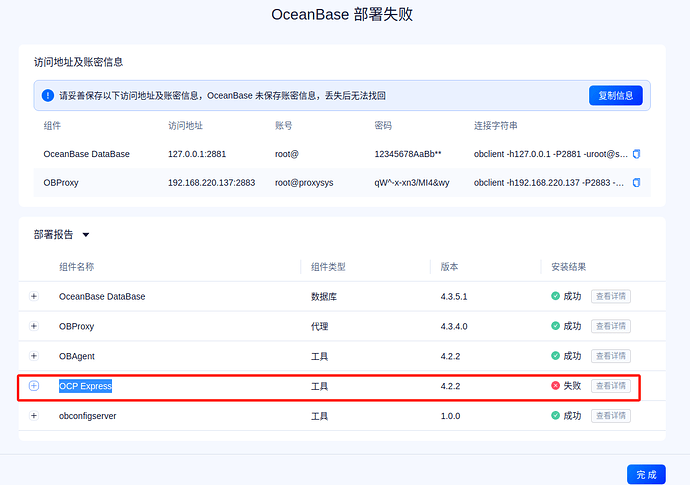
Task: Click the password 12345678AaBb**
Action: pyautogui.click(x=408, y=154)
